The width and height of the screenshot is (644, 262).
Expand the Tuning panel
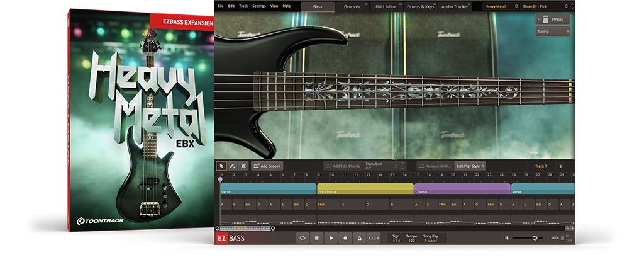pyautogui.click(x=552, y=31)
